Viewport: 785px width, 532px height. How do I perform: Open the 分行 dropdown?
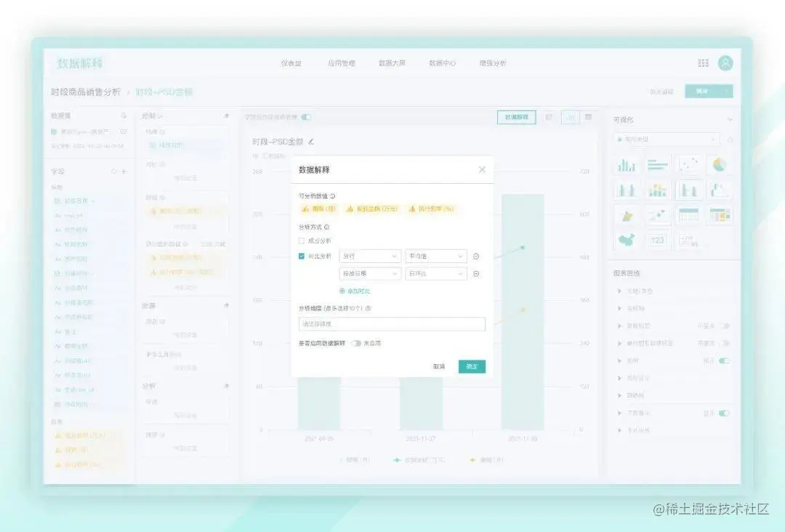pyautogui.click(x=370, y=257)
